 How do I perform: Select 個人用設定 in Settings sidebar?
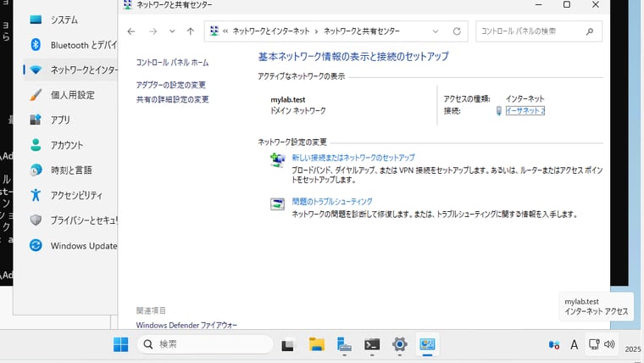point(70,95)
